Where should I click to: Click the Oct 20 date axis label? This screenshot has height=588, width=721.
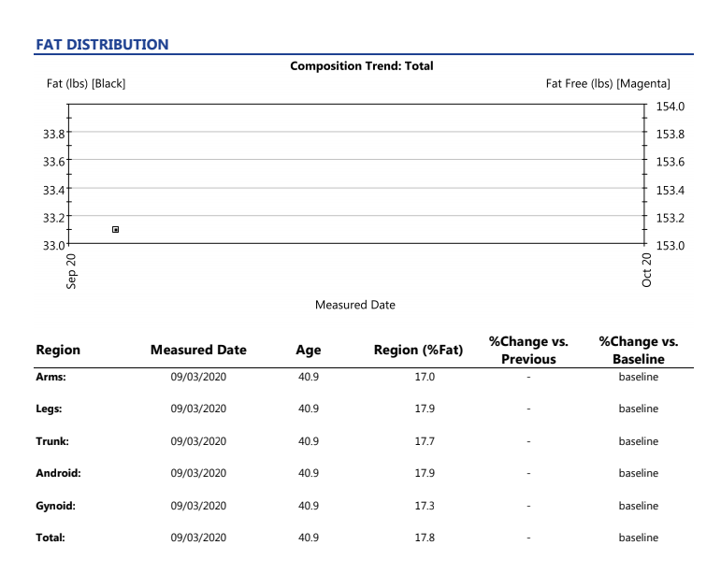tap(646, 270)
